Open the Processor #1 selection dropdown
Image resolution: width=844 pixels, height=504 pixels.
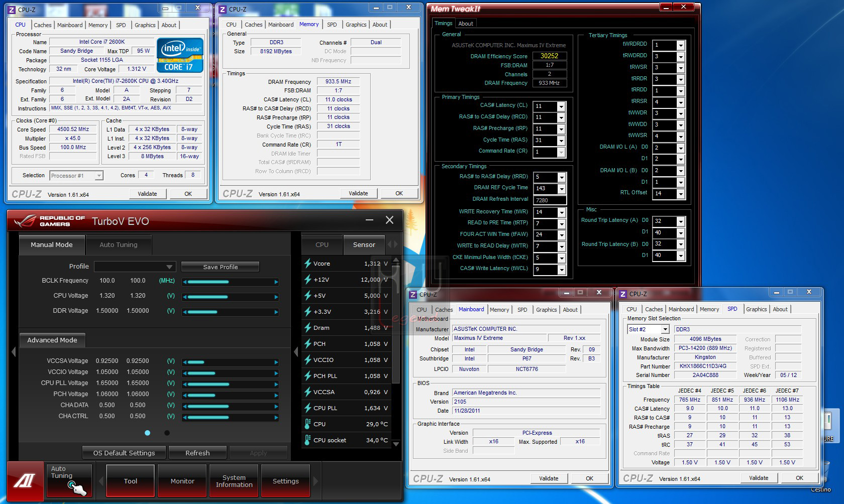(x=76, y=175)
